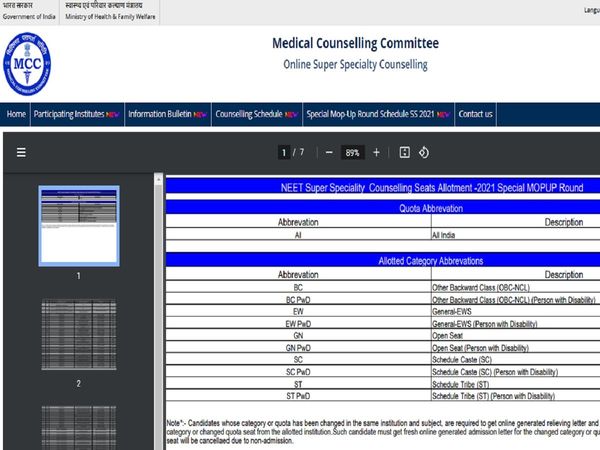Click Schedule Tribe (ST) description cell
This screenshot has height=450, width=600.
pyautogui.click(x=515, y=384)
